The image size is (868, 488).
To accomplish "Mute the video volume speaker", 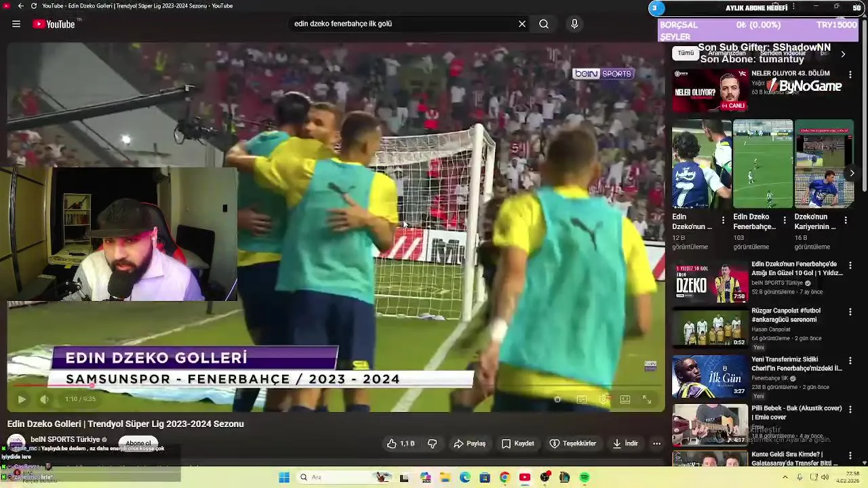I will [44, 399].
